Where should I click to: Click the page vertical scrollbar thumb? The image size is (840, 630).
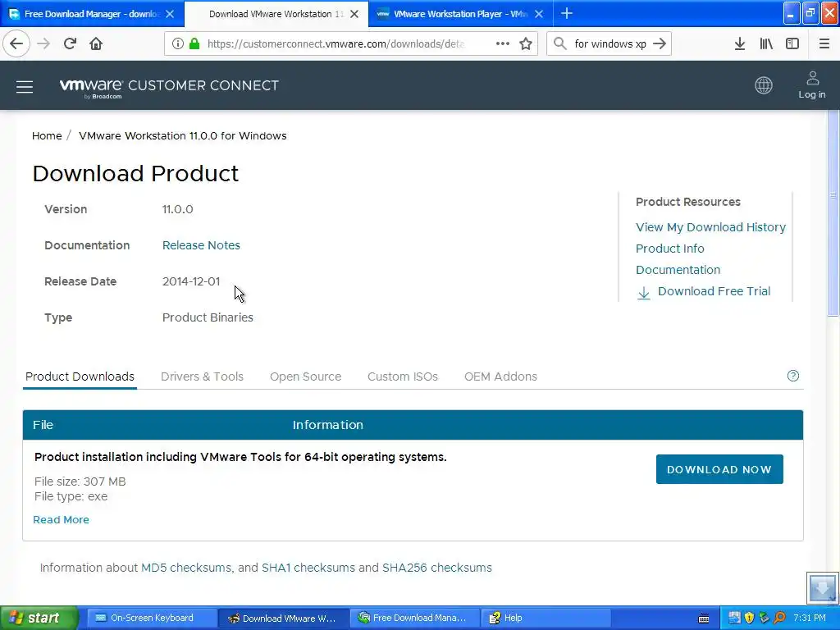[833, 214]
